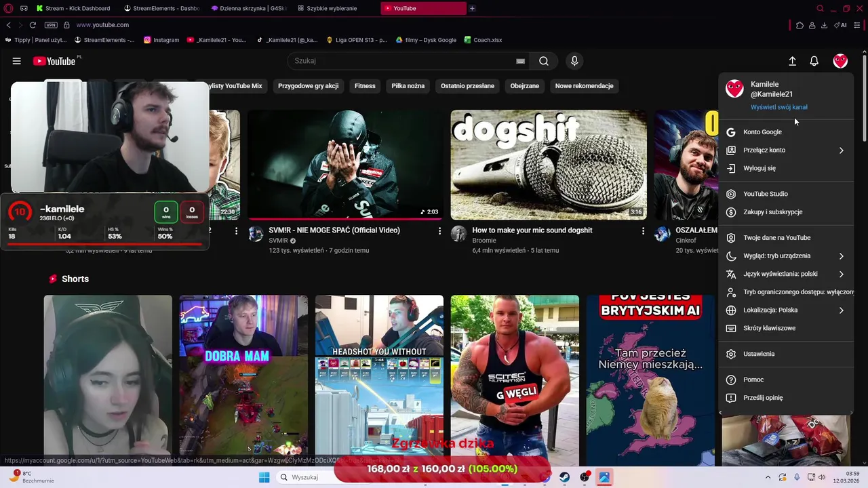868x488 pixels.
Task: Open 'Prześlij opinię' feedback entry
Action: [786, 398]
